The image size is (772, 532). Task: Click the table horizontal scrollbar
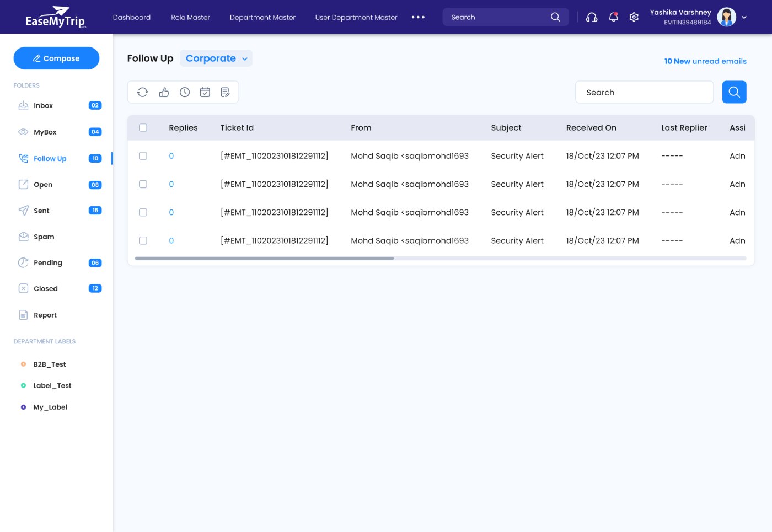(x=264, y=258)
